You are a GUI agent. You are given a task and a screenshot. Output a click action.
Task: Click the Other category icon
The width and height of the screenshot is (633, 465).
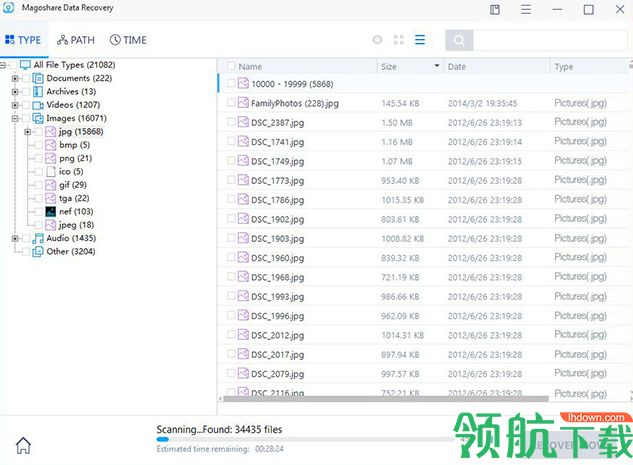[x=38, y=251]
